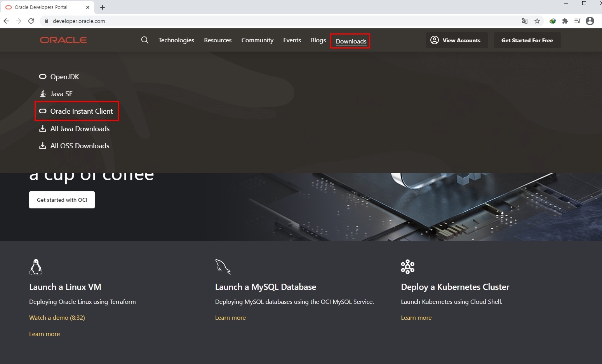This screenshot has height=364, width=602.
Task: Open Watch a demo (8:32) link
Action: tap(57, 318)
